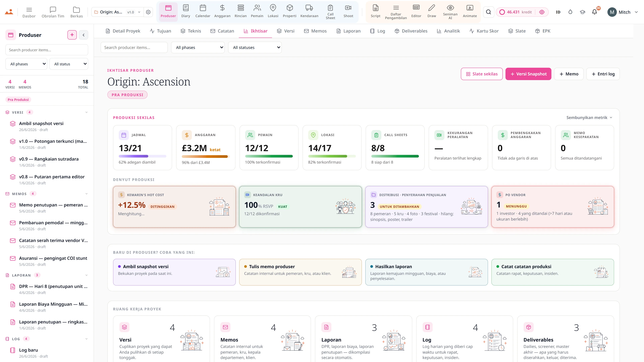Open main All phases filter dropdown
This screenshot has width=644, height=362.
pos(198,47)
